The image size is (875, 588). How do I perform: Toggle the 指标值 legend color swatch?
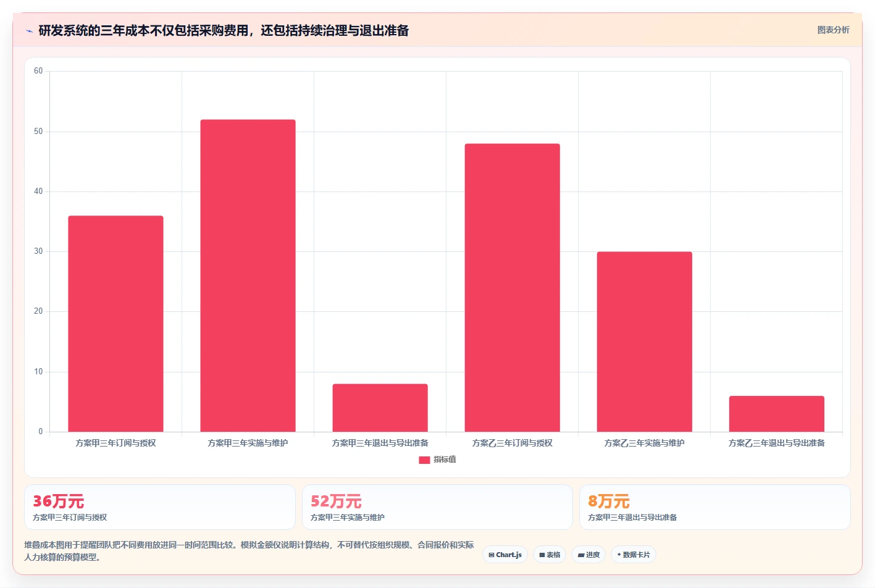click(x=424, y=460)
